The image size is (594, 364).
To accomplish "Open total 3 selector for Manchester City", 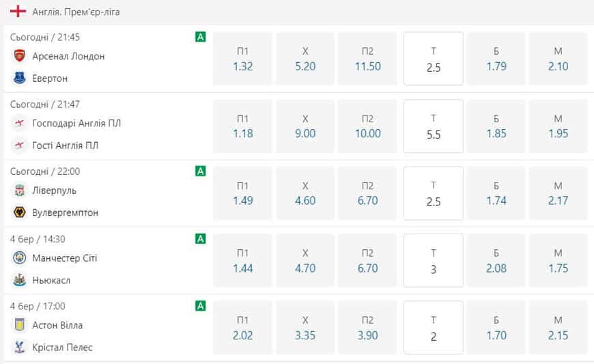I will 434,260.
